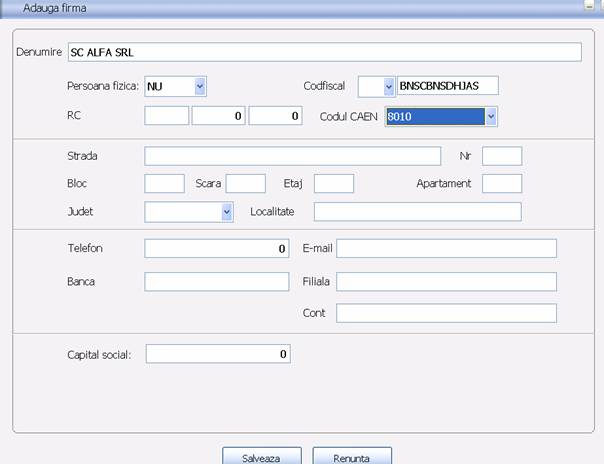Click the Denumire field containing SC ALFA SRL
The width and height of the screenshot is (604, 464).
(x=323, y=52)
